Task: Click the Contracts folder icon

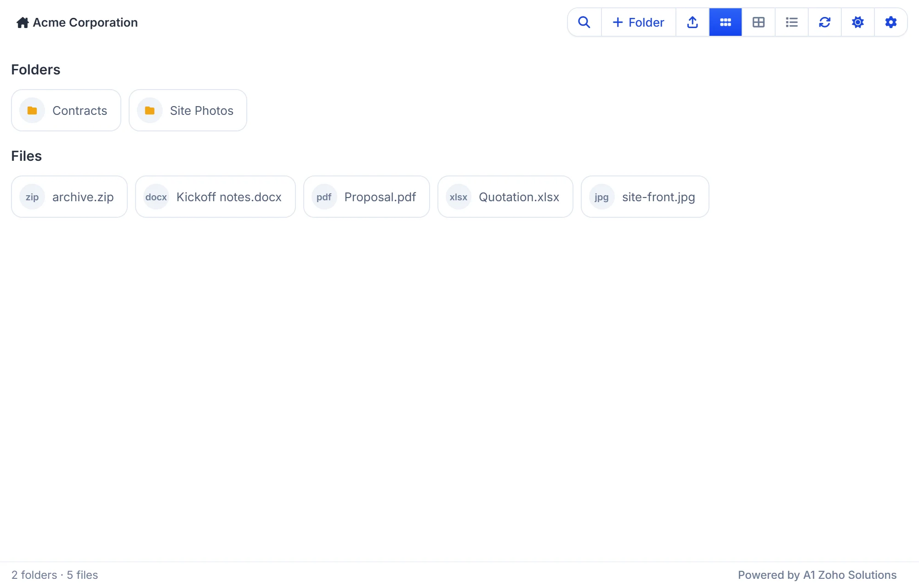Action: (x=32, y=110)
